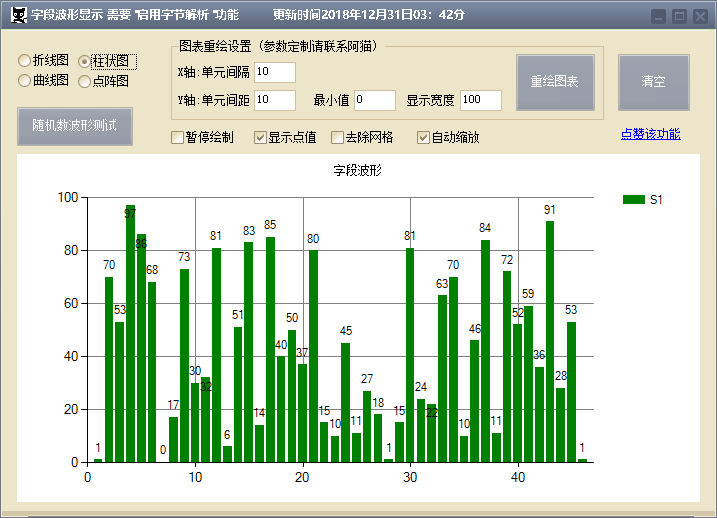Click the 显示宽度 input field
The image size is (717, 518).
[481, 100]
